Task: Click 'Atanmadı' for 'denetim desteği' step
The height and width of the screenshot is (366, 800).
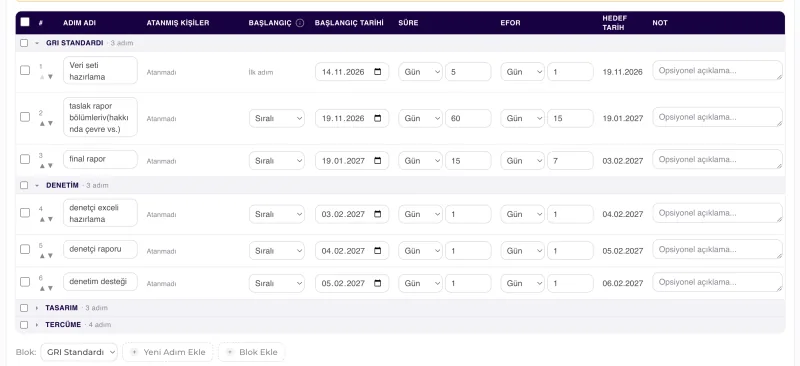Action: pyautogui.click(x=161, y=284)
